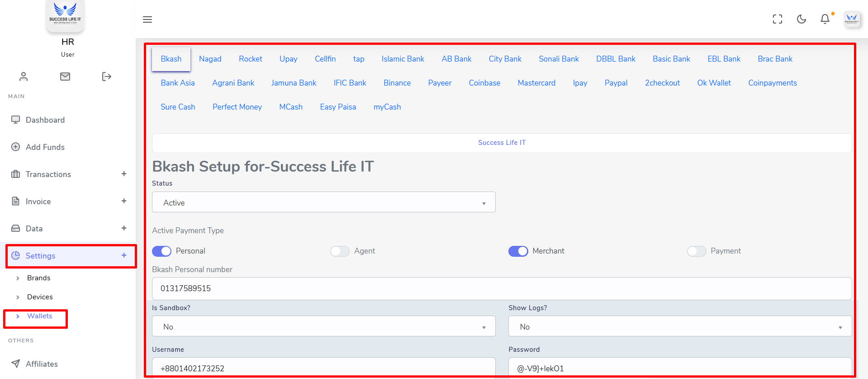Click the chevron beside Brands
Image resolution: width=868 pixels, height=379 pixels.
pos(18,278)
